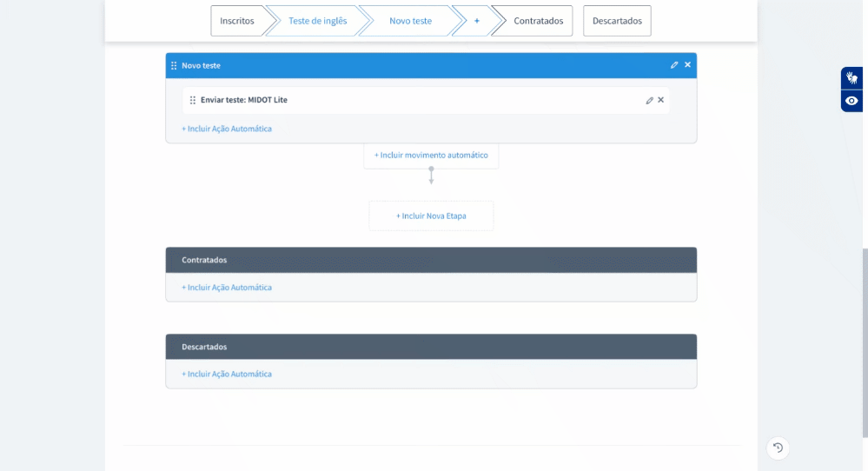
Task: Edit the Novo teste stage with pencil icon
Action: (x=674, y=65)
